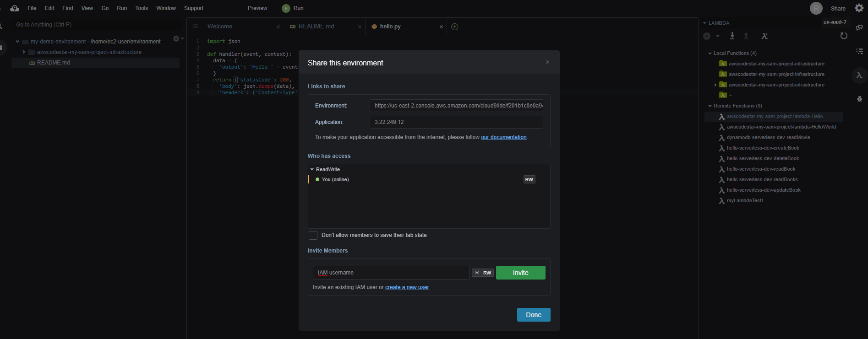
Task: Open the Collaborate chat icon in right sidebar
Action: [859, 27]
